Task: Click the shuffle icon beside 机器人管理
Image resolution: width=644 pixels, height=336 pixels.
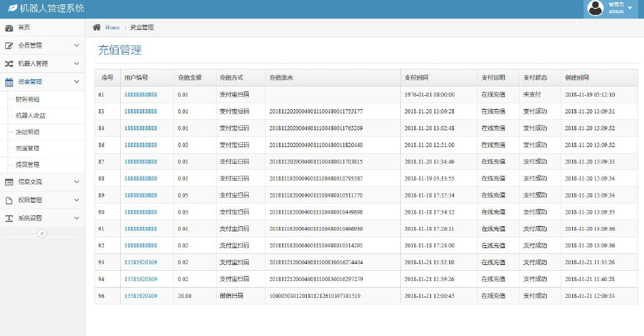Action: (x=10, y=64)
